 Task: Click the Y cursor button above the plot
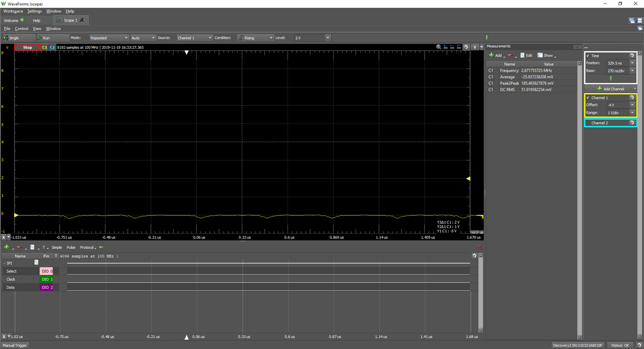click(x=474, y=47)
